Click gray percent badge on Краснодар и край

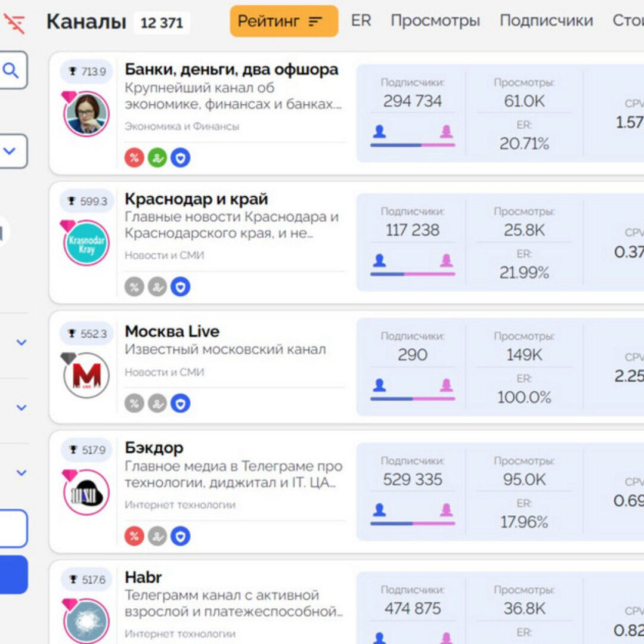tap(134, 287)
